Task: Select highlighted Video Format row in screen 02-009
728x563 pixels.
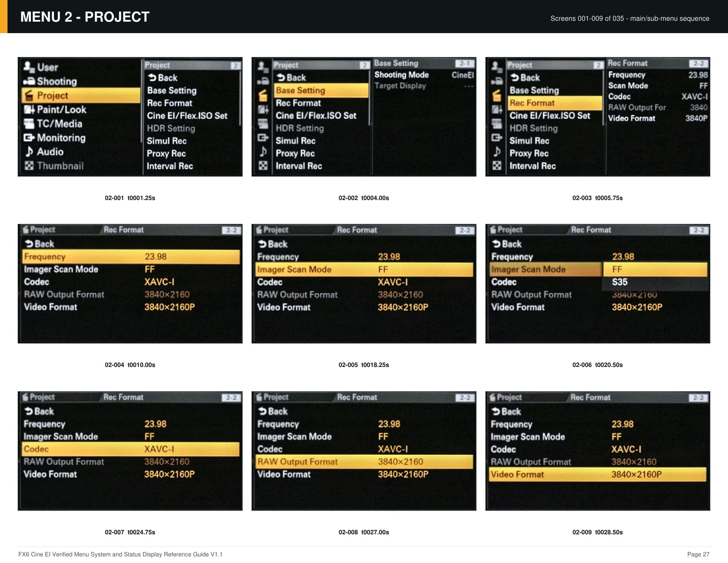Action: [598, 475]
